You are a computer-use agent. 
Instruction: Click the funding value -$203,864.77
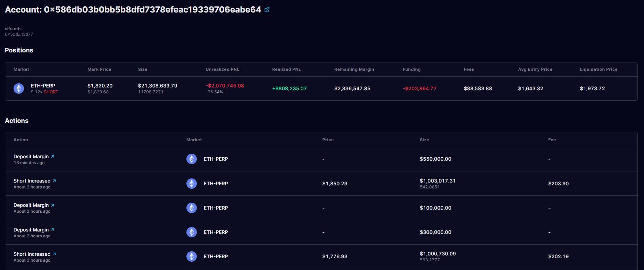click(x=419, y=88)
